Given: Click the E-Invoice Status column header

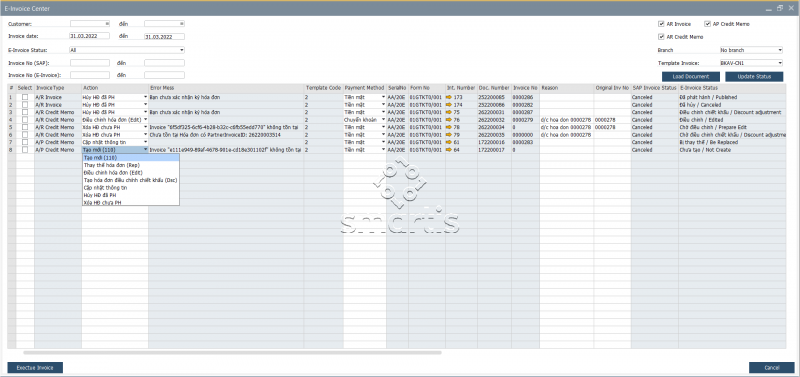Looking at the screenshot, I should 732,88.
